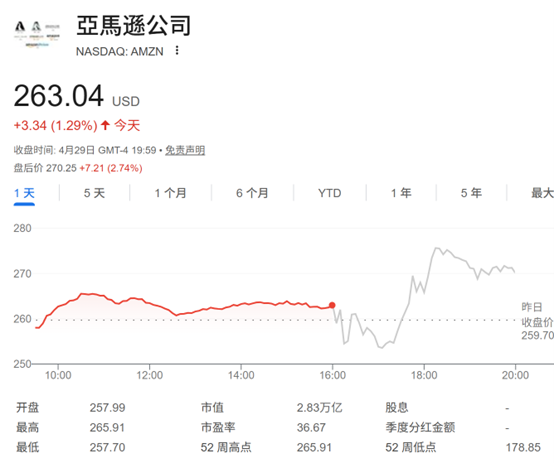554x463 pixels.
Task: Click the Amazon company logo thumbnail
Action: pyautogui.click(x=37, y=34)
